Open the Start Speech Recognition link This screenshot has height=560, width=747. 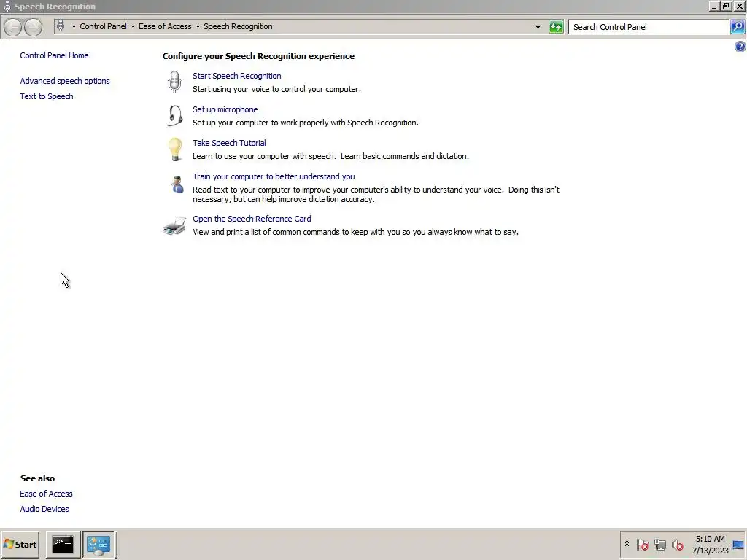[x=237, y=76]
